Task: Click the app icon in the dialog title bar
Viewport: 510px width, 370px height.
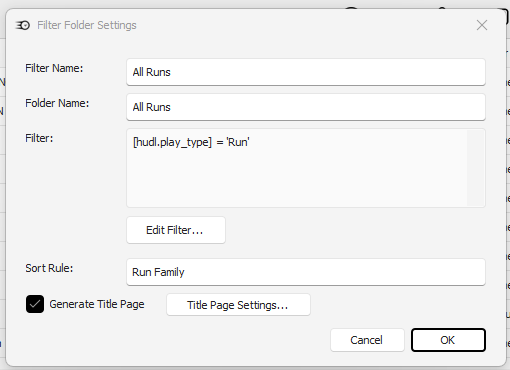Action: pyautogui.click(x=23, y=25)
